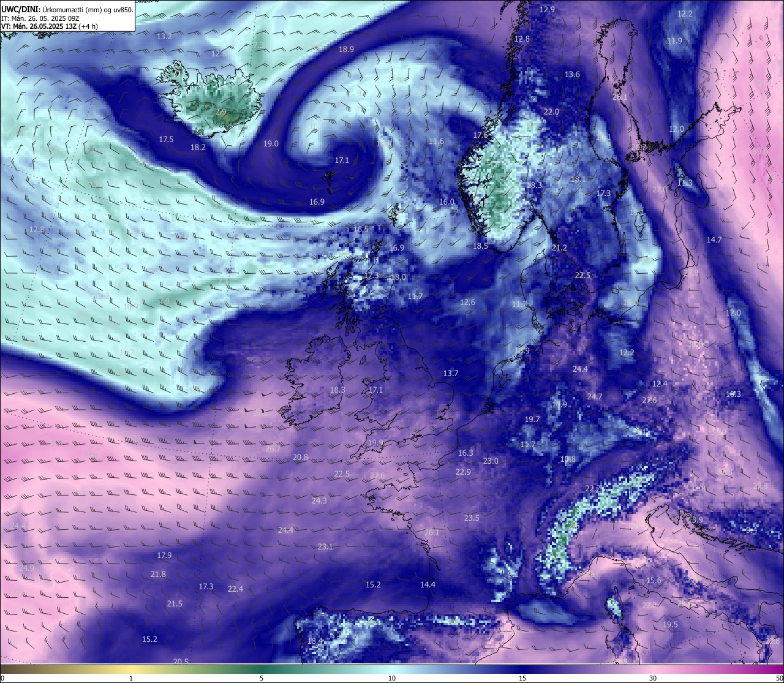Click the 19.0 value label near the low's spiral

pos(271,144)
